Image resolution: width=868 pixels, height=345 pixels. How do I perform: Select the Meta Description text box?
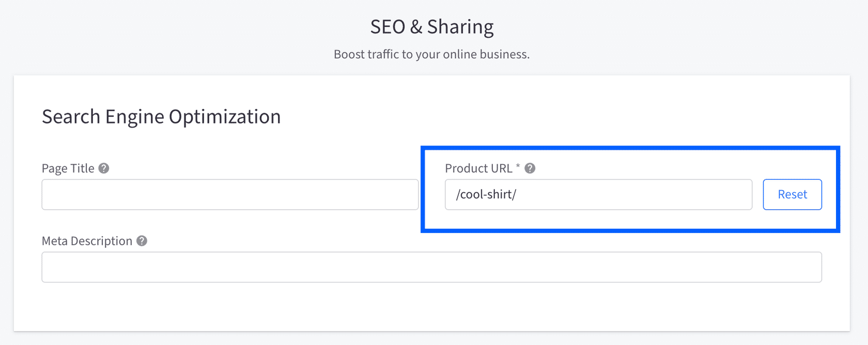[431, 267]
